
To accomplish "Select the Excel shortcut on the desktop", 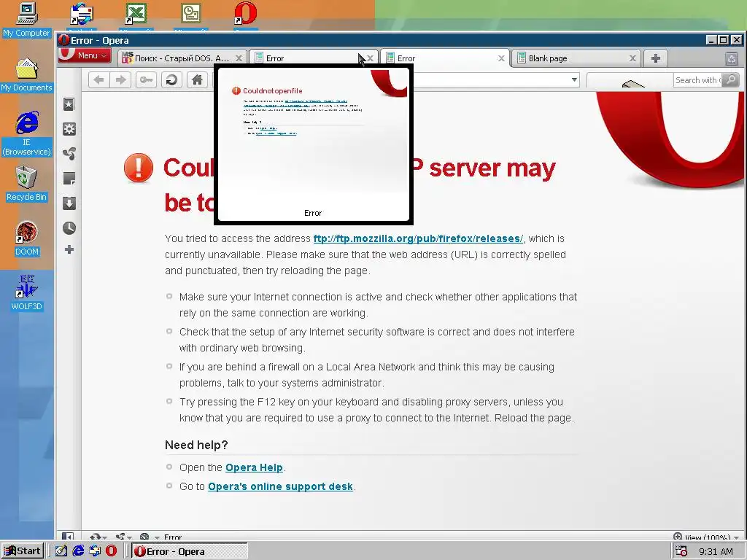I will pyautogui.click(x=136, y=15).
